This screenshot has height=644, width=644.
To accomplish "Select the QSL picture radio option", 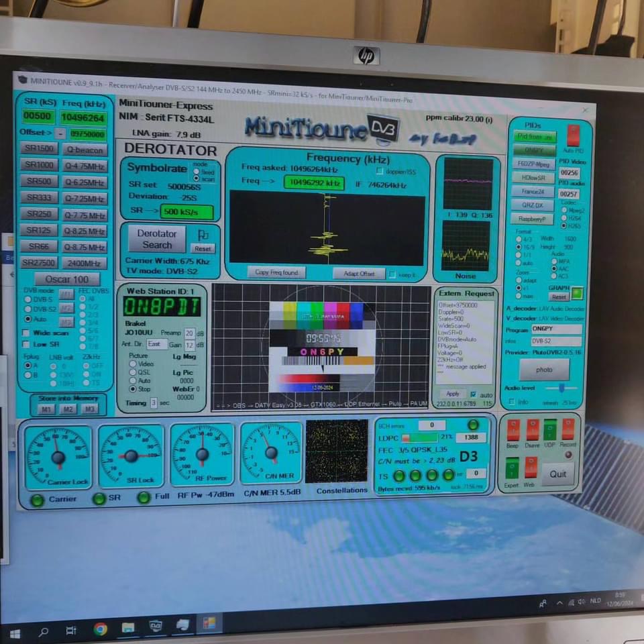I will (x=133, y=372).
